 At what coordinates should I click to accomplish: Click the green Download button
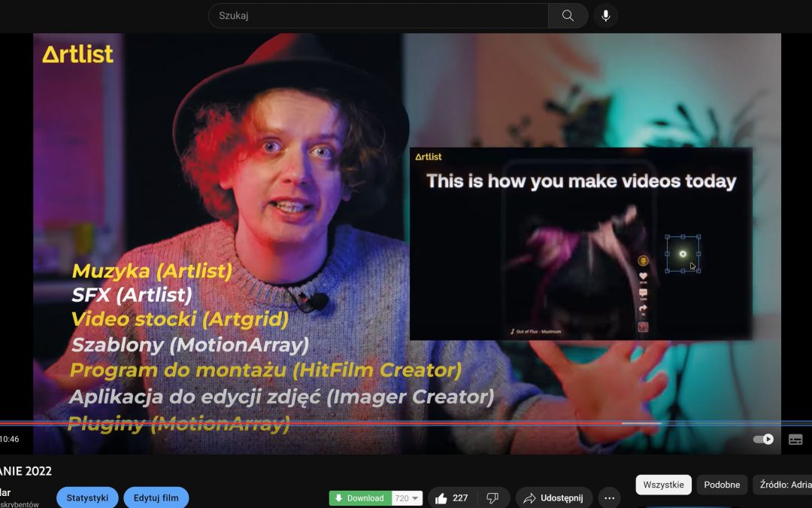click(360, 498)
